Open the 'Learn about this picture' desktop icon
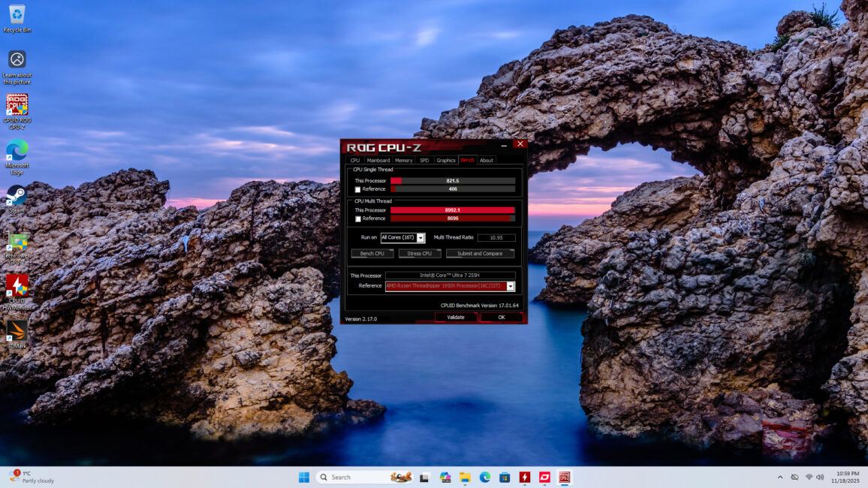The image size is (868, 488). click(17, 67)
